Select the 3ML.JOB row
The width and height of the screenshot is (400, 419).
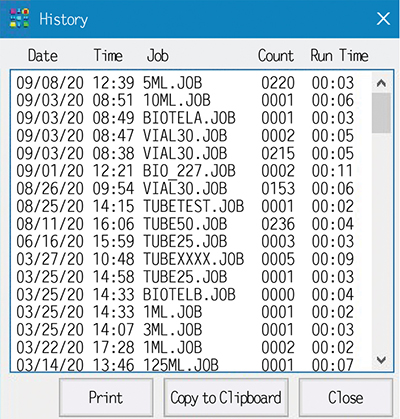[185, 330]
